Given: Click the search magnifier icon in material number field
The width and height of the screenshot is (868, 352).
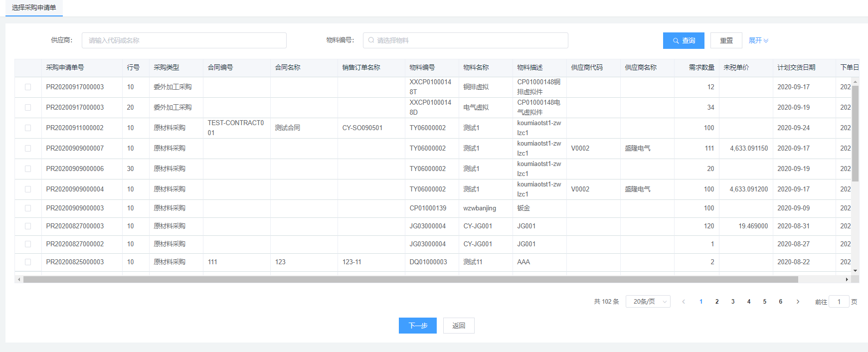Looking at the screenshot, I should pos(371,40).
